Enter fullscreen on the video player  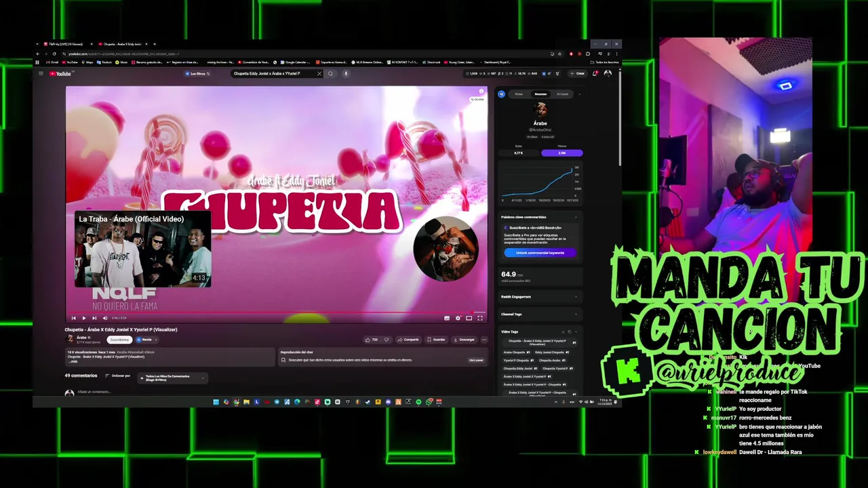click(480, 318)
